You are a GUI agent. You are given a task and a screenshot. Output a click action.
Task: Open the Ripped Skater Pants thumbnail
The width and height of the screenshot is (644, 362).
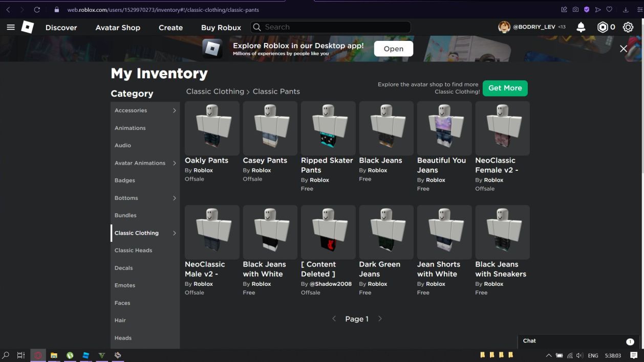(x=328, y=128)
